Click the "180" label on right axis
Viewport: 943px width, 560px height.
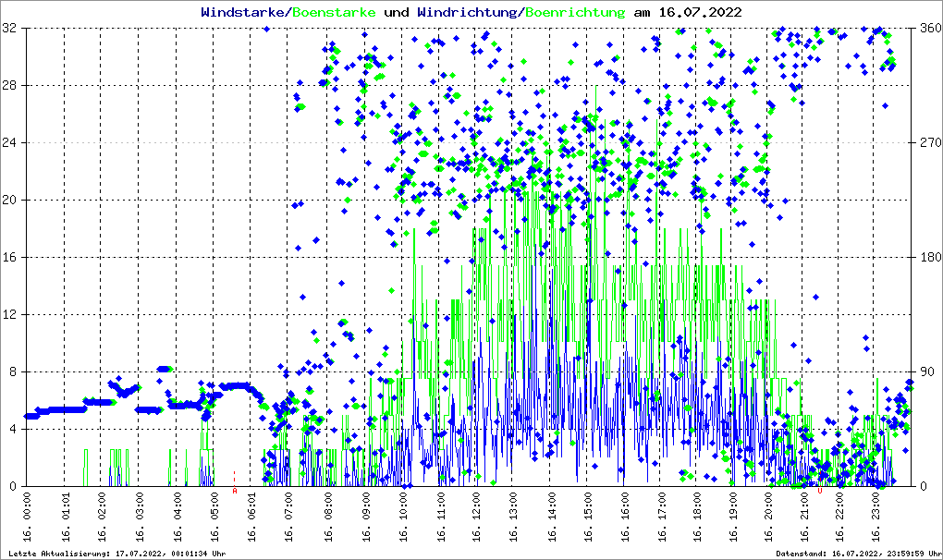(927, 258)
